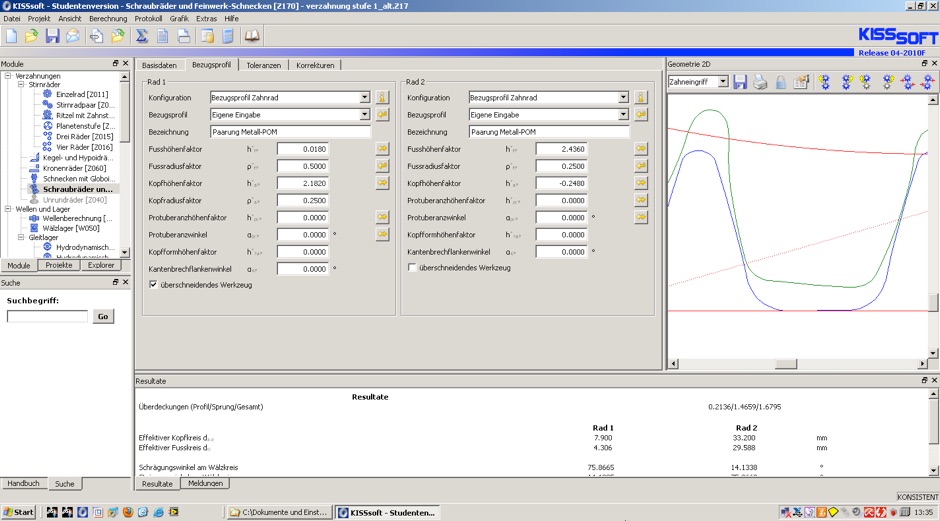940x521 pixels.
Task: Click Module tree scrollbar down arrow
Action: (125, 252)
